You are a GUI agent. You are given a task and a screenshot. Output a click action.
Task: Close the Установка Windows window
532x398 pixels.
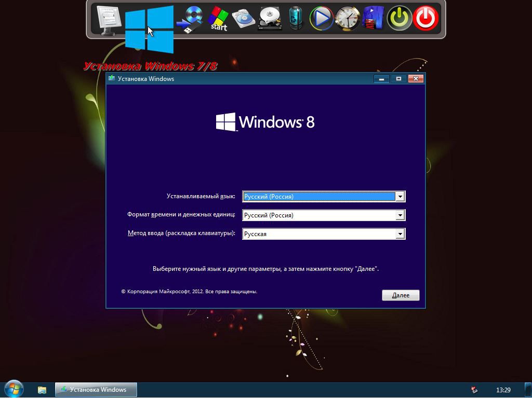point(416,79)
